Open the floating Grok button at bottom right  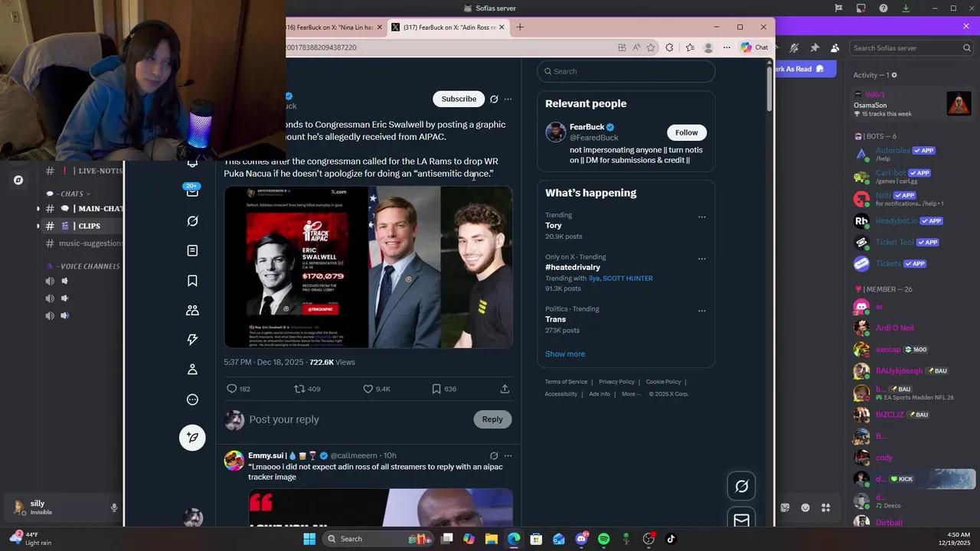click(741, 486)
